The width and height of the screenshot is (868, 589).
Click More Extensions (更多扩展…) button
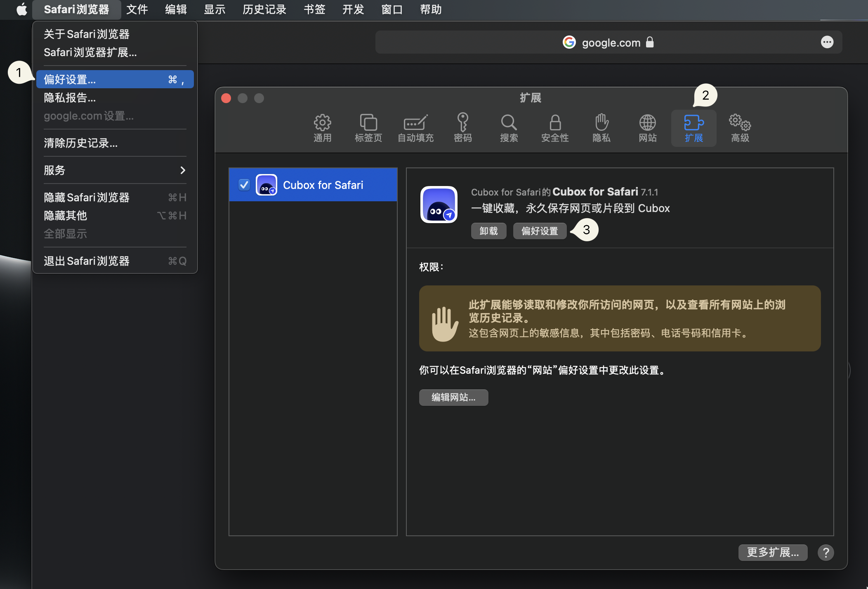pyautogui.click(x=773, y=552)
